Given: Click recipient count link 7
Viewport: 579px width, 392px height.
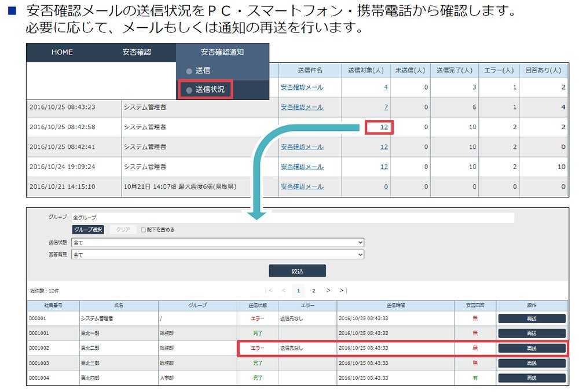Looking at the screenshot, I should click(386, 107).
